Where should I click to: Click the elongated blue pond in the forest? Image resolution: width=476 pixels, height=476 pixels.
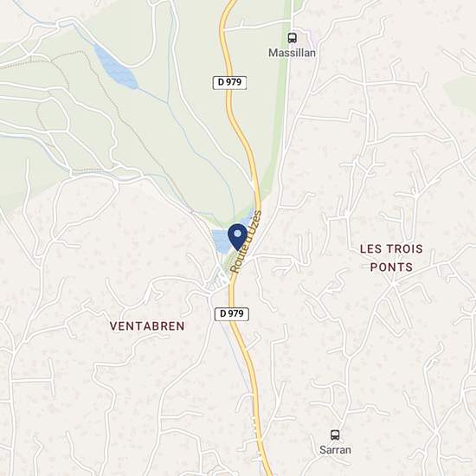[116, 68]
